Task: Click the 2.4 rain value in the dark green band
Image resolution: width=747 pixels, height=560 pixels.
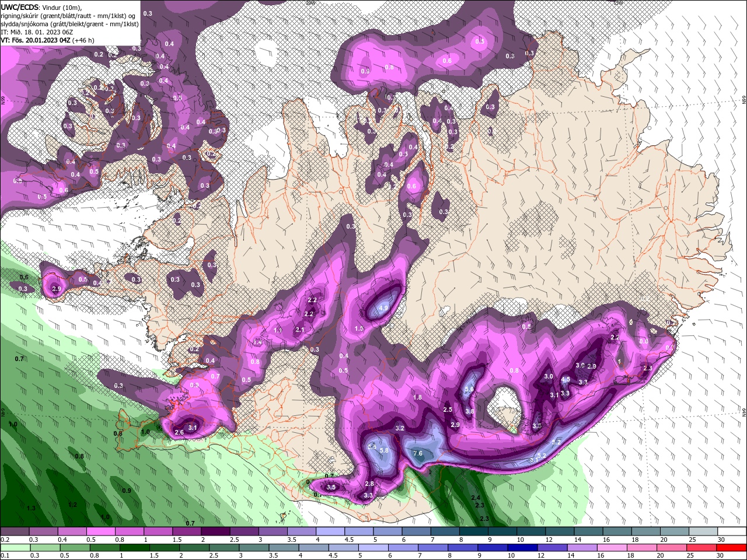Action: coord(476,498)
